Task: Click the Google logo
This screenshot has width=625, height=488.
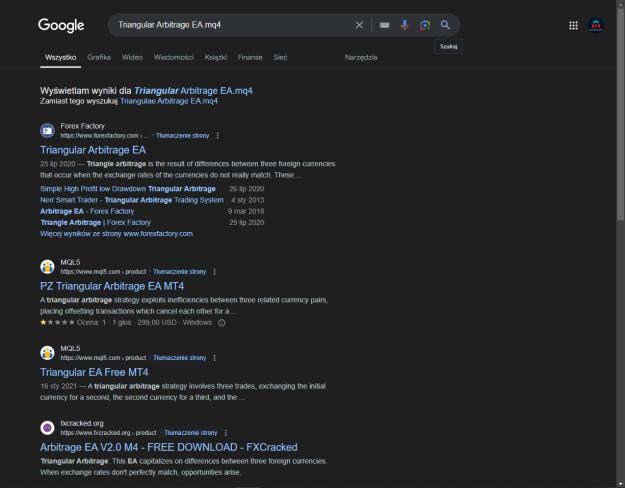Action: tap(61, 25)
